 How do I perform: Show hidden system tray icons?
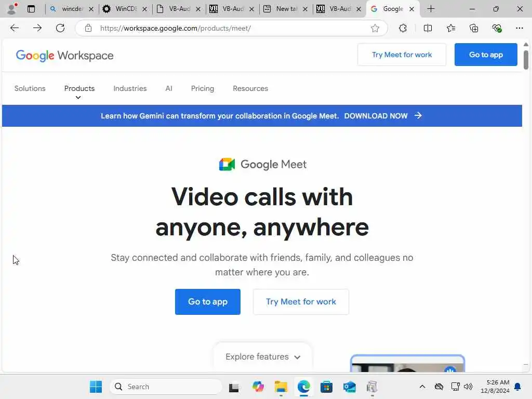point(422,387)
